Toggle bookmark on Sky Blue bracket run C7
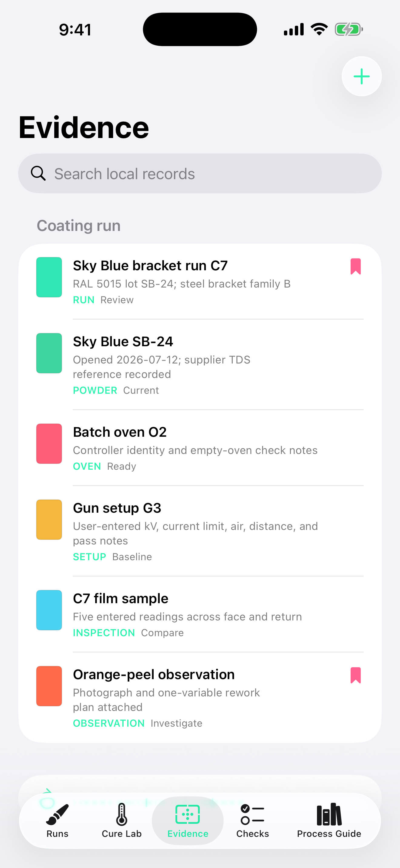 355,267
